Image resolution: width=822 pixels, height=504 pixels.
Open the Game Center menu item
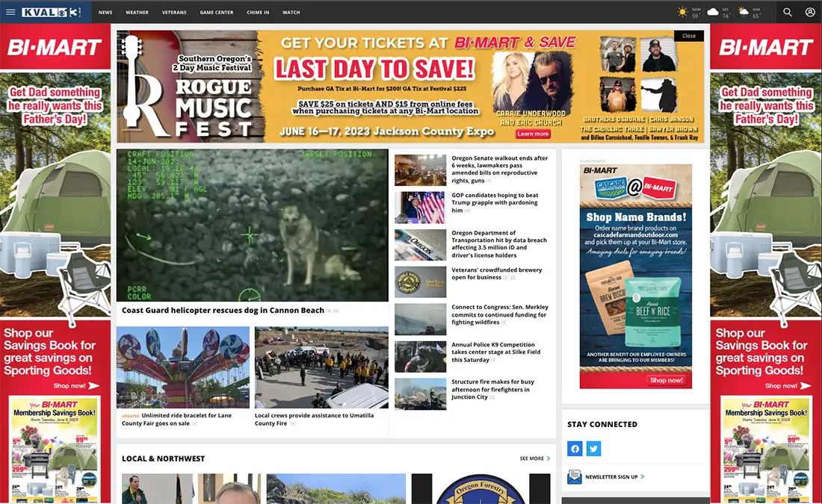pos(217,12)
